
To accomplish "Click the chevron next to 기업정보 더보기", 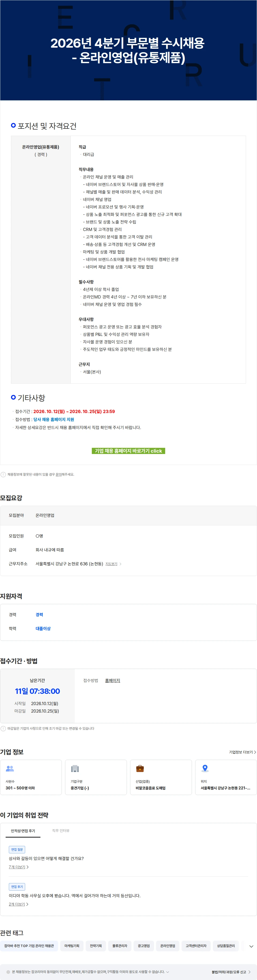I will (255, 752).
